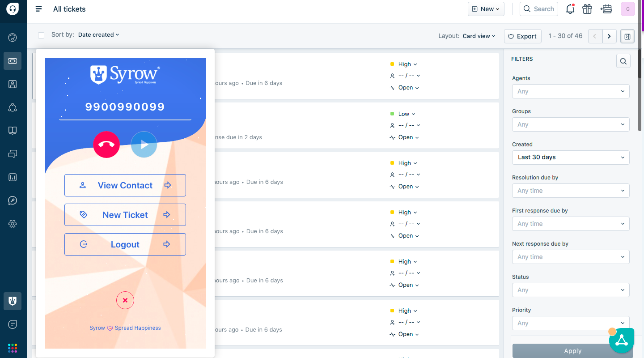Open the Forums chat icon in sidebar
Image resolution: width=644 pixels, height=358 pixels.
point(13,154)
